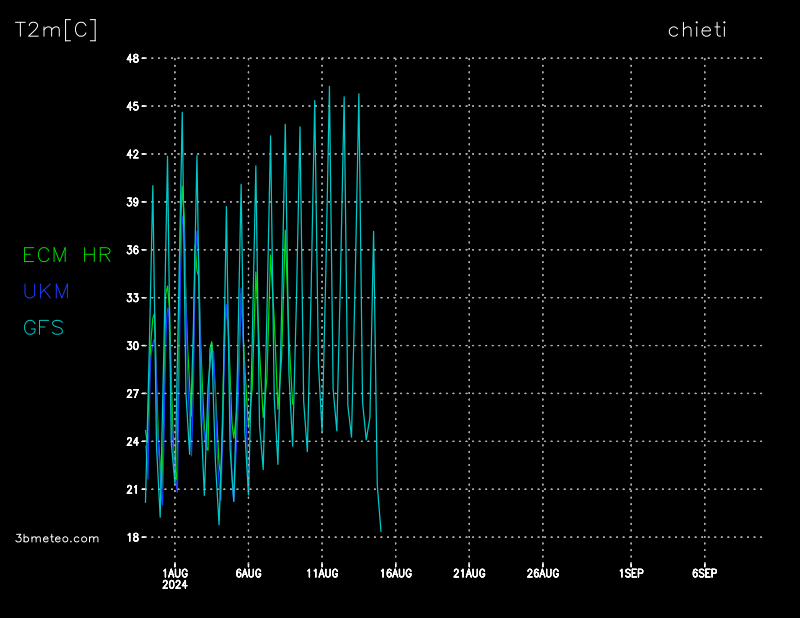Select the UKM legend entry
Viewport: 800px width, 618px height.
point(46,292)
